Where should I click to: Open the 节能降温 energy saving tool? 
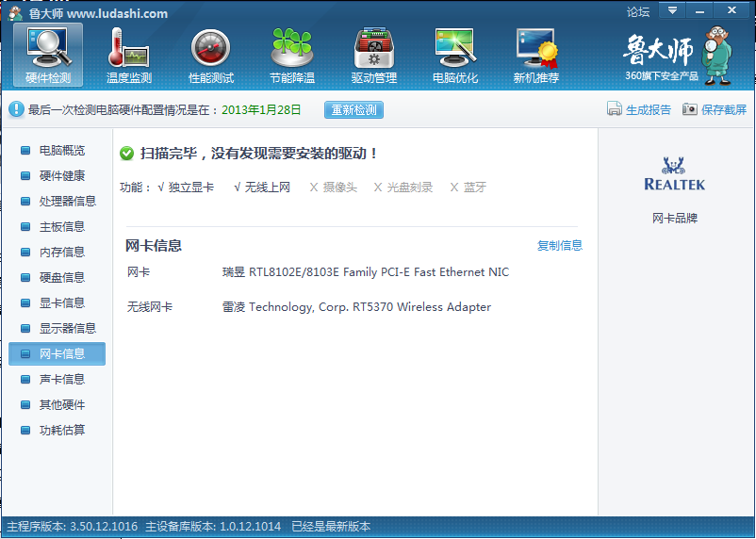[292, 55]
